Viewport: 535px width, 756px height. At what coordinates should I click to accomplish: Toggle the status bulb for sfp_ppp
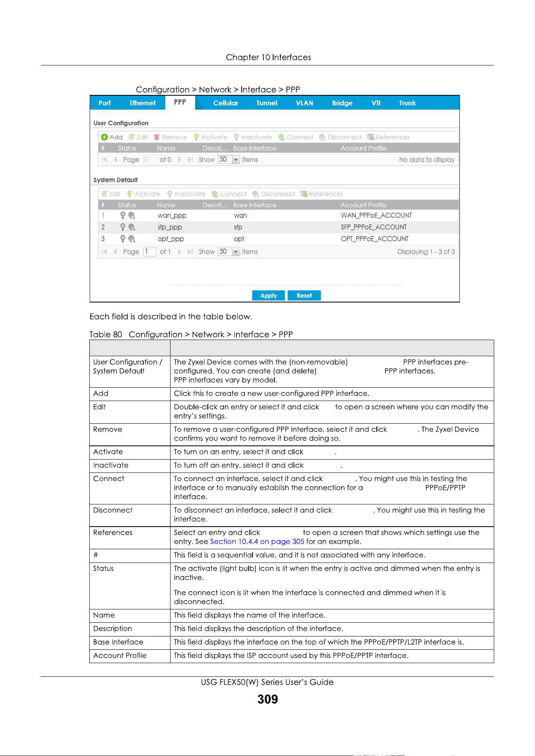point(123,227)
